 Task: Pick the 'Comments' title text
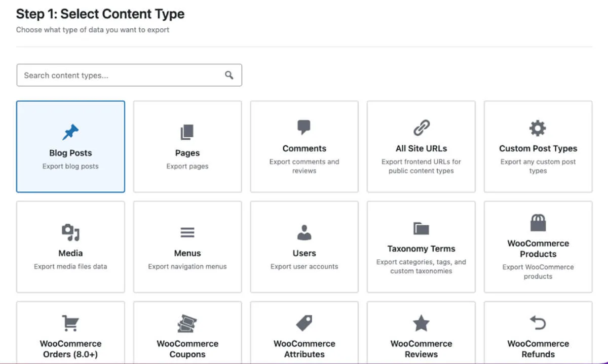pyautogui.click(x=304, y=148)
